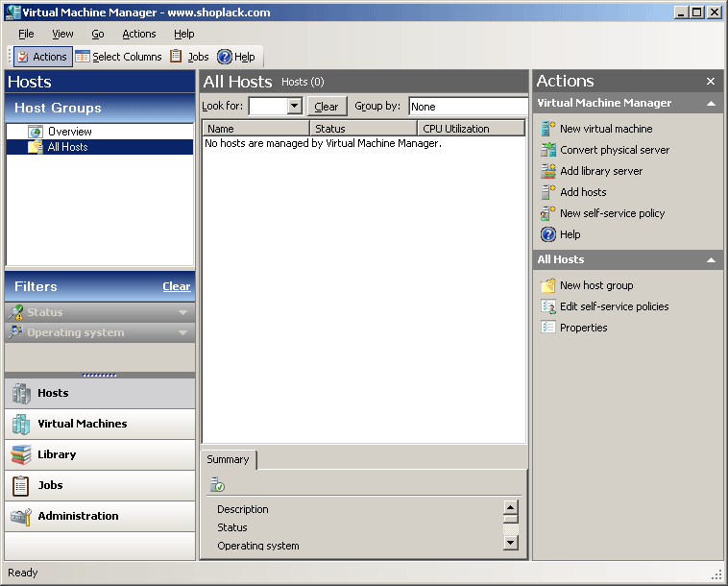Click the New virtual machine link
728x586 pixels.
[606, 129]
